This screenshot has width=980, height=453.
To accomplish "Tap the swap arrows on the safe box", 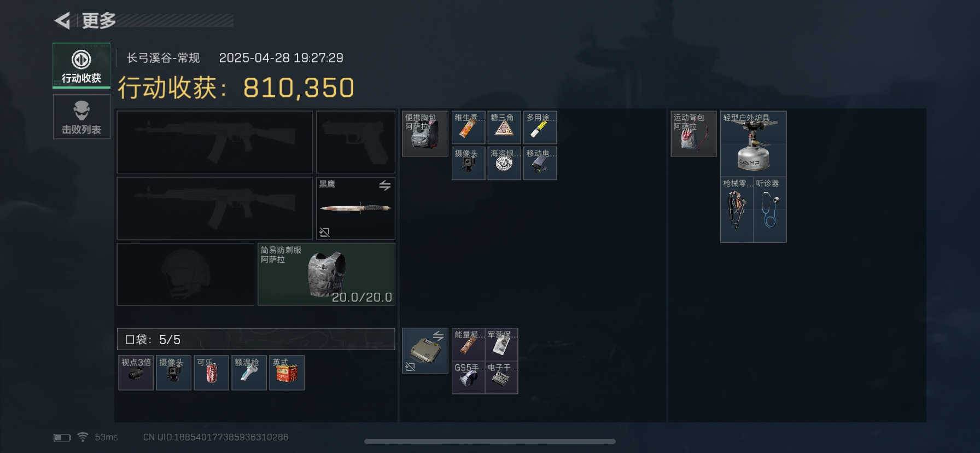I will pos(439,336).
